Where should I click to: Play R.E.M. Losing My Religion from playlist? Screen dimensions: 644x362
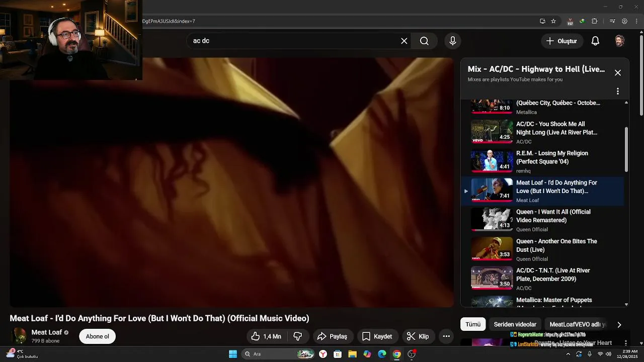542,161
